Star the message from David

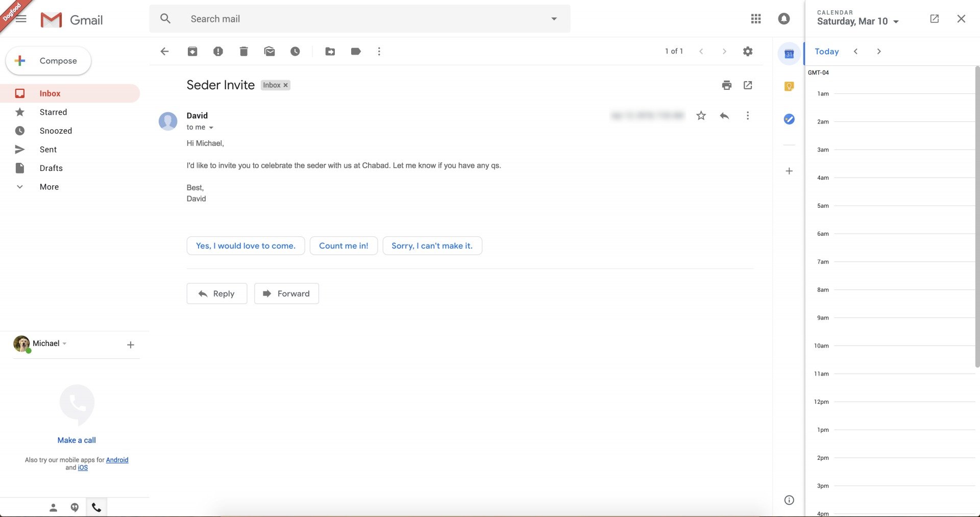(x=701, y=116)
